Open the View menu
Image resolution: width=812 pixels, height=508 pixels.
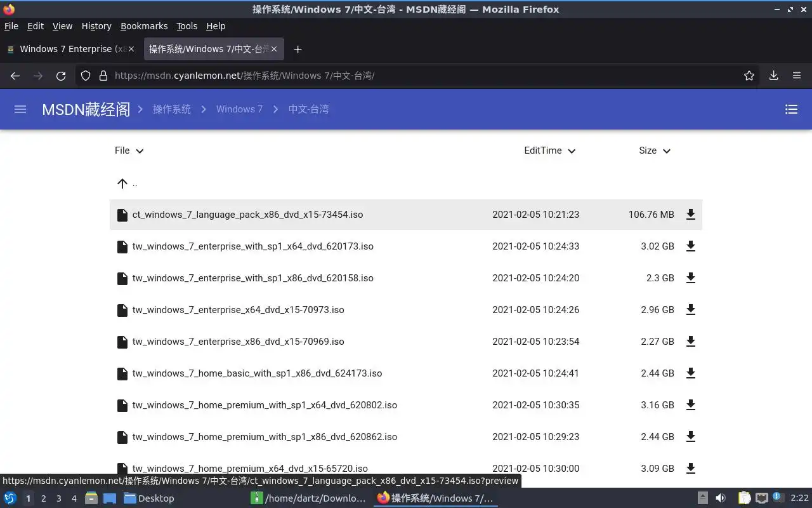coord(62,26)
